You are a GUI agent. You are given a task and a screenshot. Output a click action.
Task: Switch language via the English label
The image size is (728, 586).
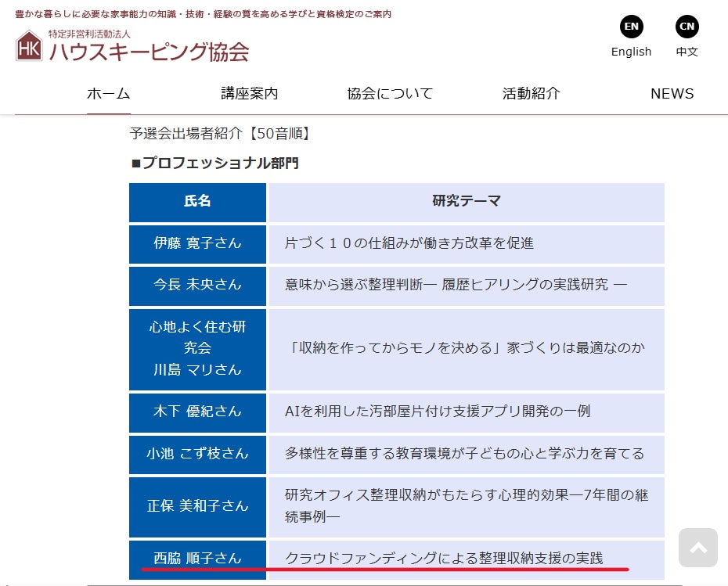(x=631, y=52)
